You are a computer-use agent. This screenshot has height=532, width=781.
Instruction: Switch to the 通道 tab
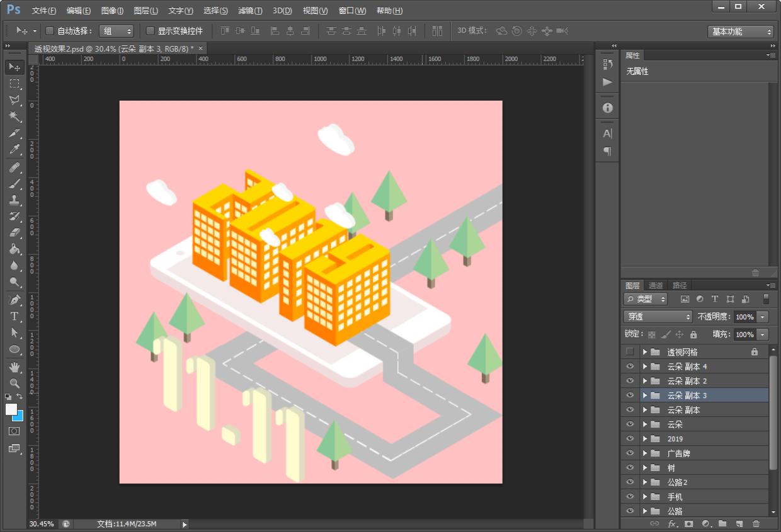pyautogui.click(x=656, y=285)
